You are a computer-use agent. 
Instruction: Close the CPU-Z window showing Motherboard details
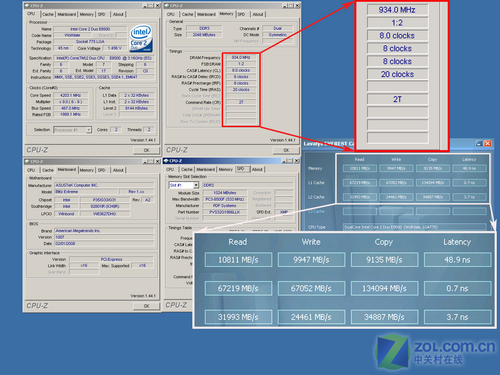pyautogui.click(x=157, y=161)
